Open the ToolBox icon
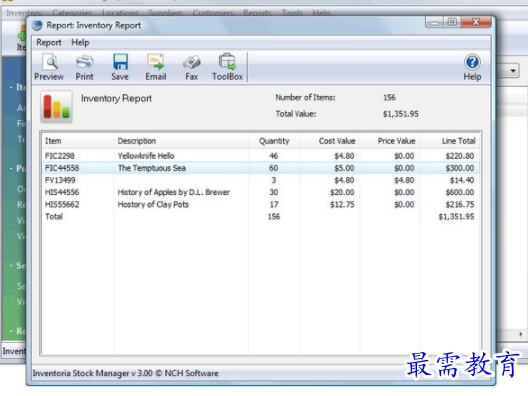Image resolution: width=528 pixels, height=396 pixels. pyautogui.click(x=227, y=67)
